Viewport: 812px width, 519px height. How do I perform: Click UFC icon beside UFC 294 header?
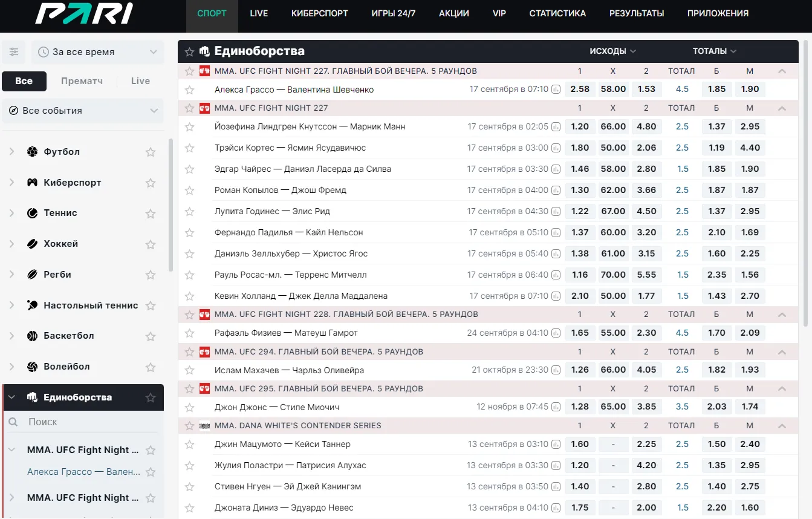(204, 351)
